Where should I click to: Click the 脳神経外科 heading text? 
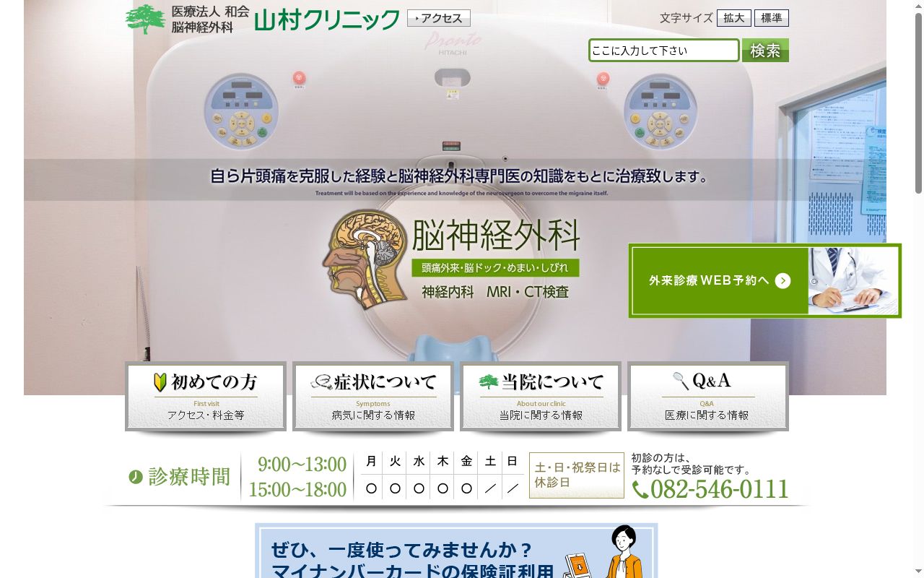click(x=496, y=235)
